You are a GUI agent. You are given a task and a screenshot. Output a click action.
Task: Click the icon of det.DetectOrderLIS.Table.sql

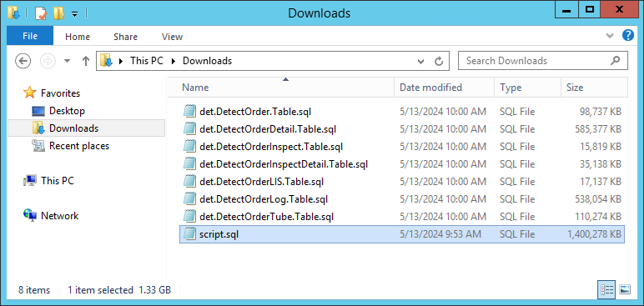[x=189, y=182]
